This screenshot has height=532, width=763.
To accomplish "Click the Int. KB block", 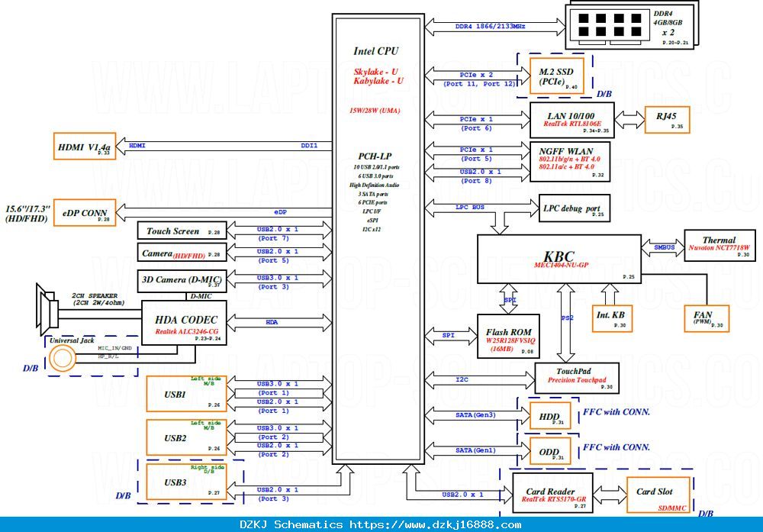I will click(x=612, y=318).
